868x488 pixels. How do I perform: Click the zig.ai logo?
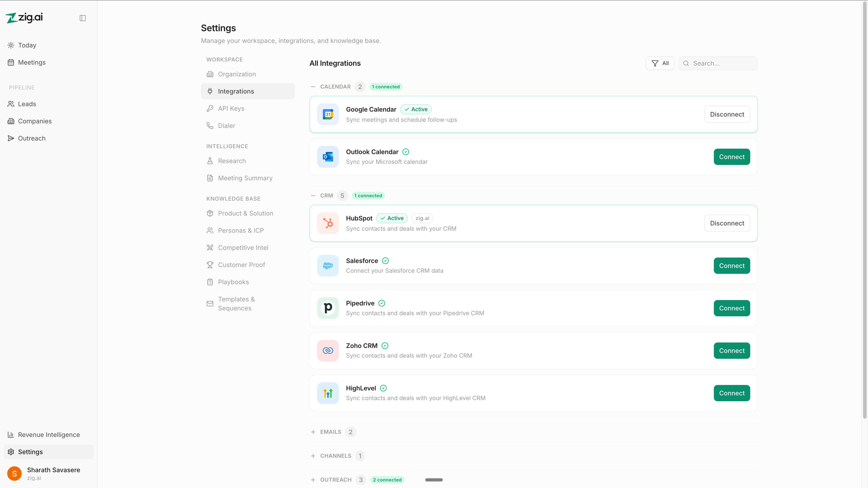point(24,18)
